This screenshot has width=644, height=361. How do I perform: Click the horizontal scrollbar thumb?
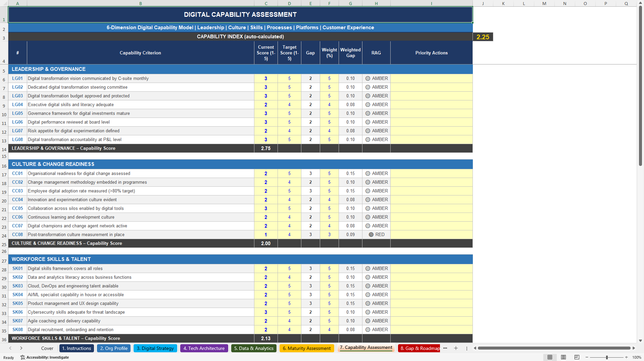tap(554, 348)
